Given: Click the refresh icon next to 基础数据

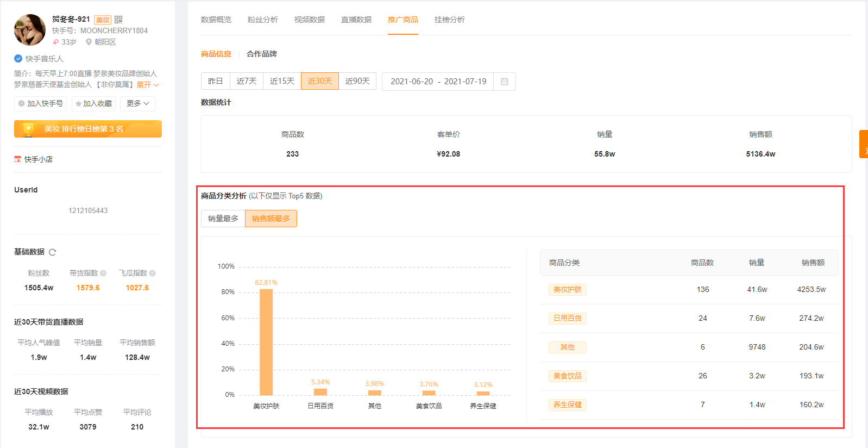Looking at the screenshot, I should click(x=53, y=252).
